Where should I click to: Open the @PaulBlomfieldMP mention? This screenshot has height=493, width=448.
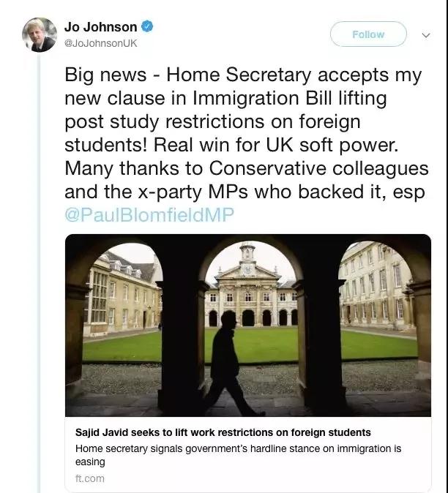point(142,214)
